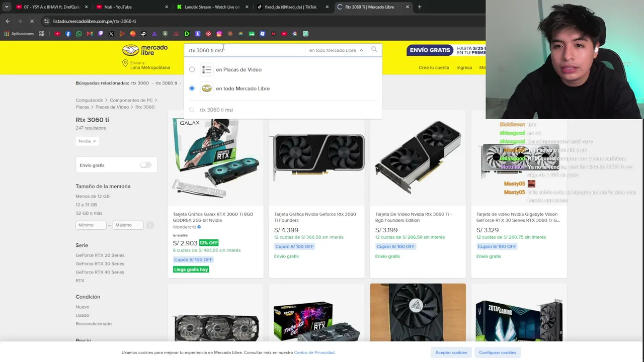Open the X (Twitter) bookmark
Viewport: 644px width, 362px height.
tap(111, 34)
